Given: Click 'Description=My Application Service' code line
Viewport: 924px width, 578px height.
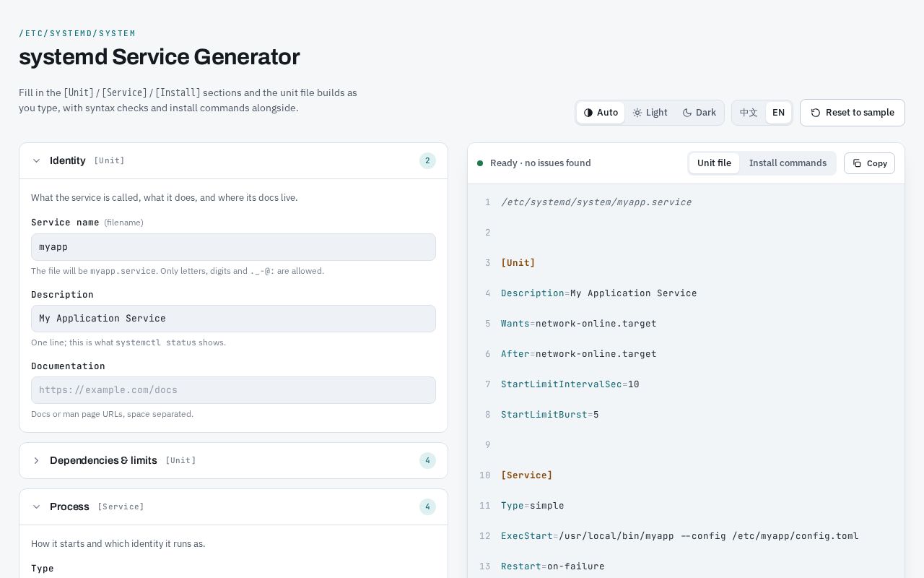Looking at the screenshot, I should (x=599, y=293).
